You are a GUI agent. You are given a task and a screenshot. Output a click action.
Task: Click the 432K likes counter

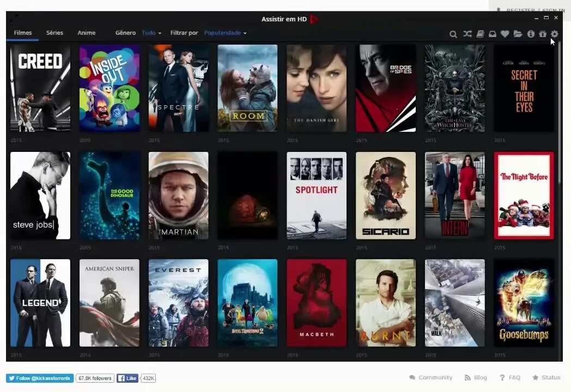[x=148, y=378]
